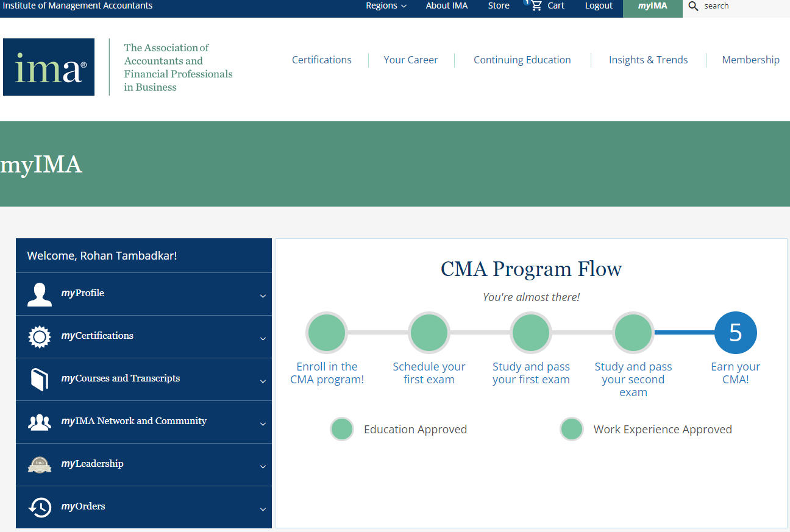Screen dimensions: 790x532
Task: Expand myCourses and Transcripts chevron
Action: point(263,381)
